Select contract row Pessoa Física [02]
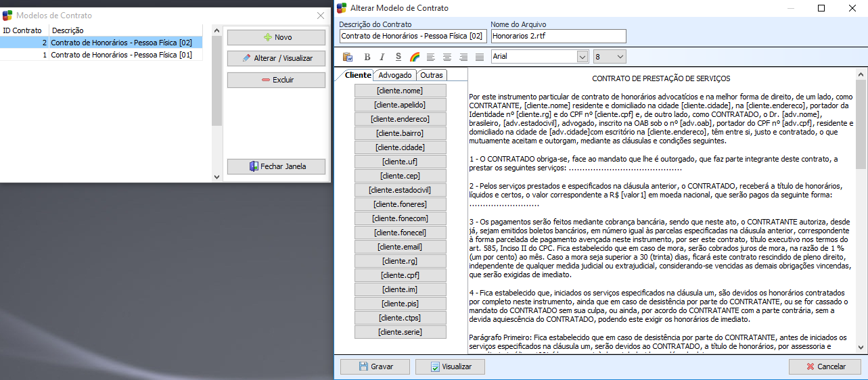868x380 pixels. (101, 43)
